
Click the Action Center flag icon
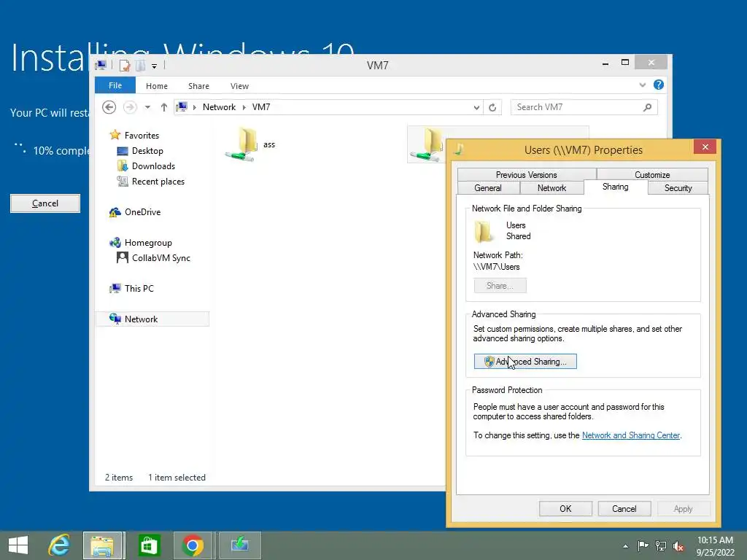click(643, 545)
